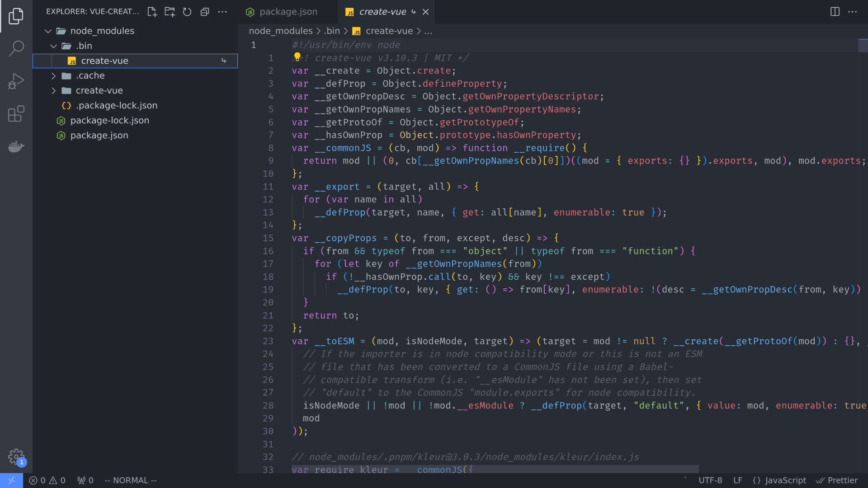The image size is (868, 488).
Task: Expand the create-vue folder
Action: 53,90
